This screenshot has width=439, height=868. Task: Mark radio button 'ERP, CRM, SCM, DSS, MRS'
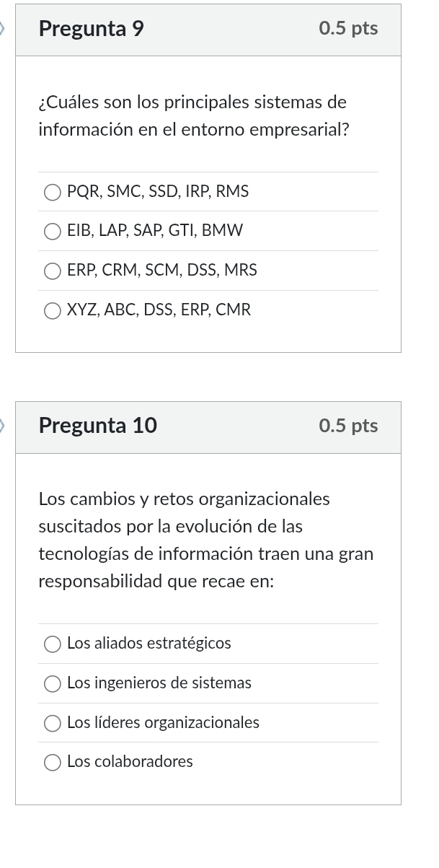click(53, 271)
